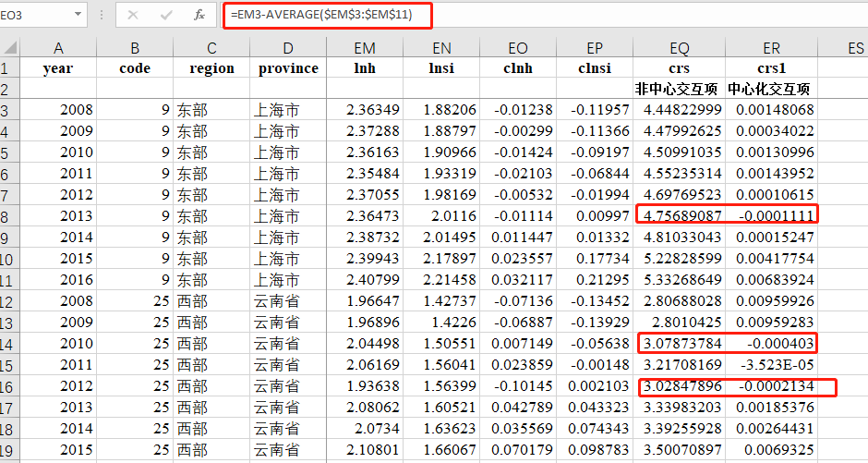This screenshot has width=868, height=463.
Task: Select row 19 header
Action: coord(10,450)
